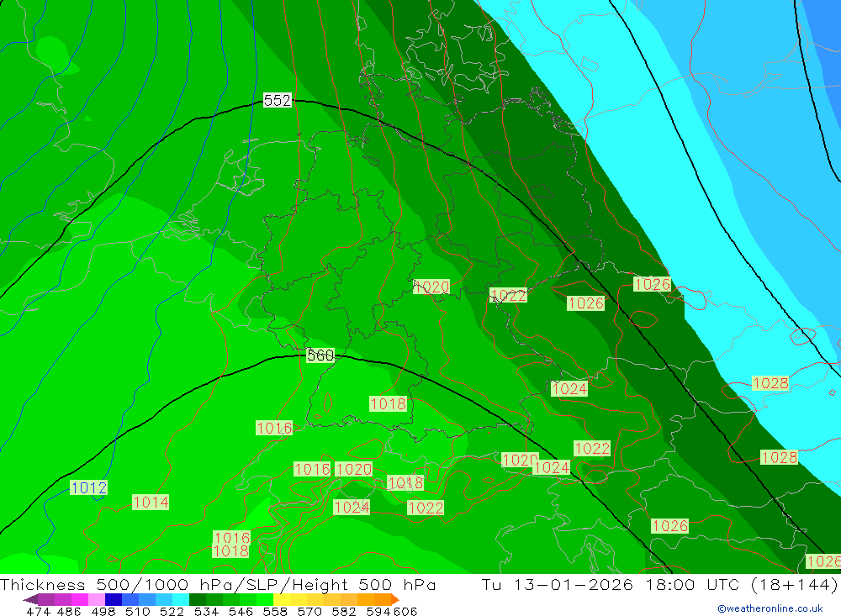Screen dimensions: 841x616
Task: Click the orange right arrow of legend
Action: point(394,599)
